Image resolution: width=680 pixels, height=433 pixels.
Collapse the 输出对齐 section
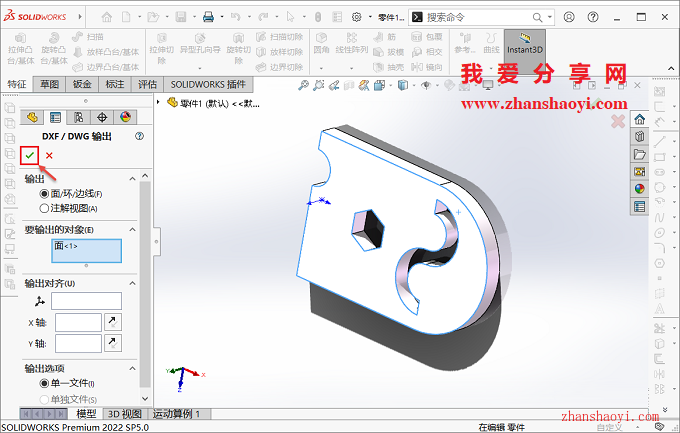pos(132,283)
